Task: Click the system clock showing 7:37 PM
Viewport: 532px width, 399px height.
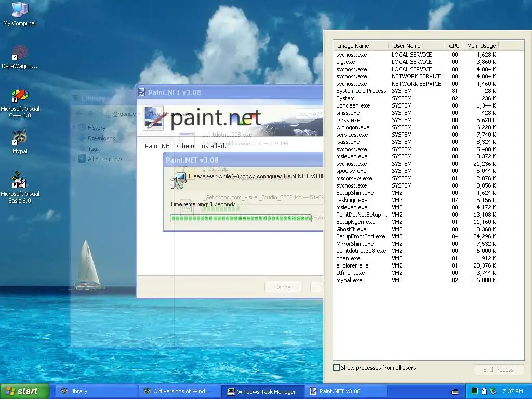Action: click(x=512, y=391)
